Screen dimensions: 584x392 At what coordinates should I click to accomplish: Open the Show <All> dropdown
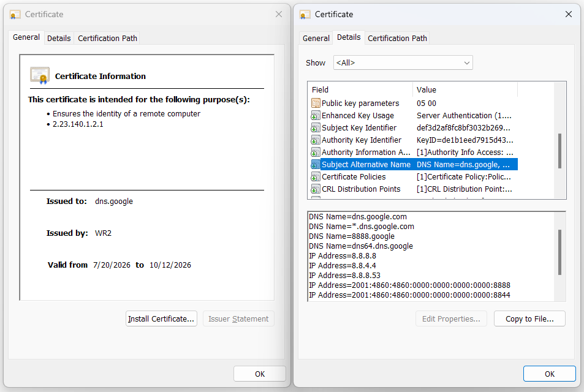coord(403,62)
